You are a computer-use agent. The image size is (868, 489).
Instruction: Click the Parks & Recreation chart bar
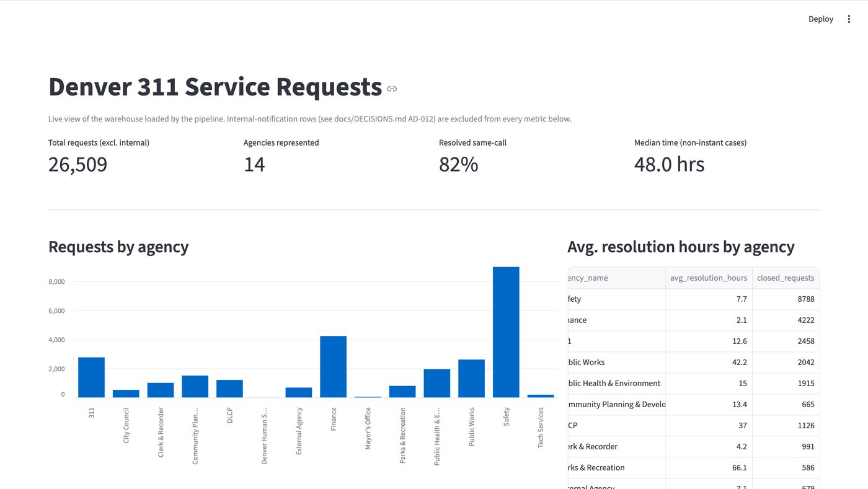(x=402, y=392)
